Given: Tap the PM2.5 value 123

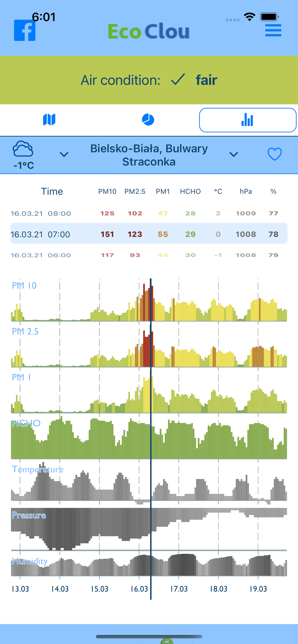Looking at the screenshot, I should [x=135, y=234].
